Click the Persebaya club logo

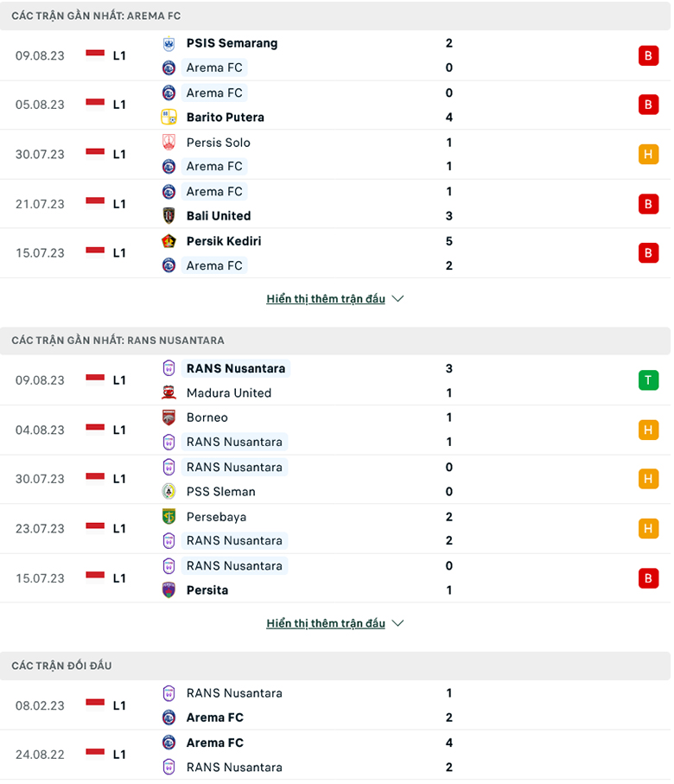pyautogui.click(x=168, y=517)
